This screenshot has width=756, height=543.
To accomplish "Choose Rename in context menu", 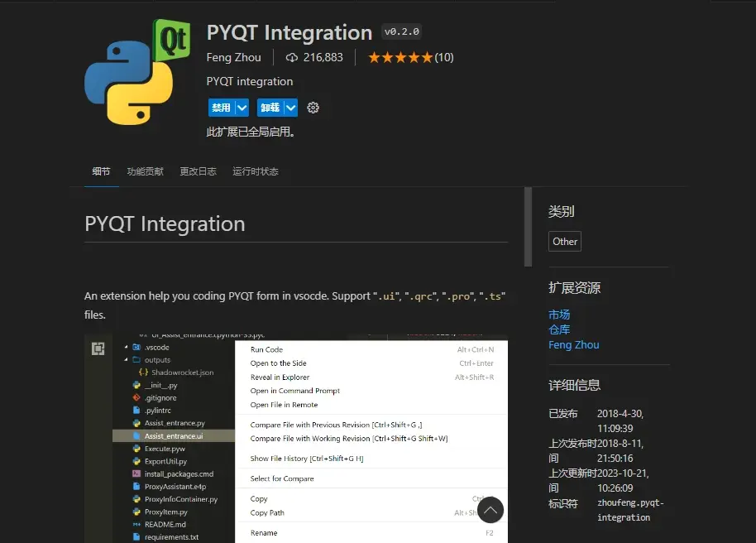I will [371, 533].
